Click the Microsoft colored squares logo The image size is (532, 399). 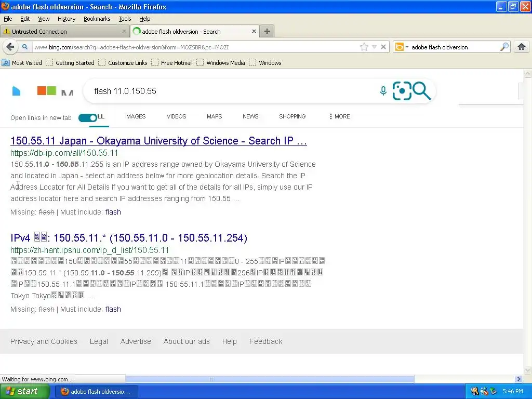pos(46,90)
